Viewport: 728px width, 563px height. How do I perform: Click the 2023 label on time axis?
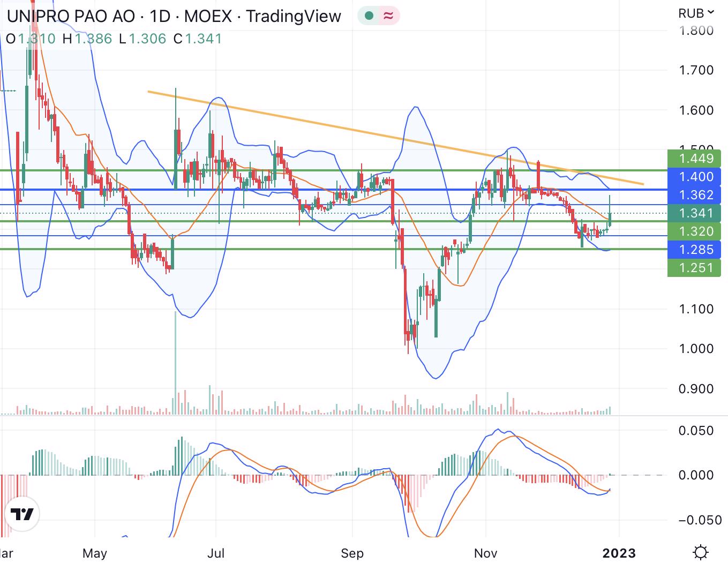619,553
